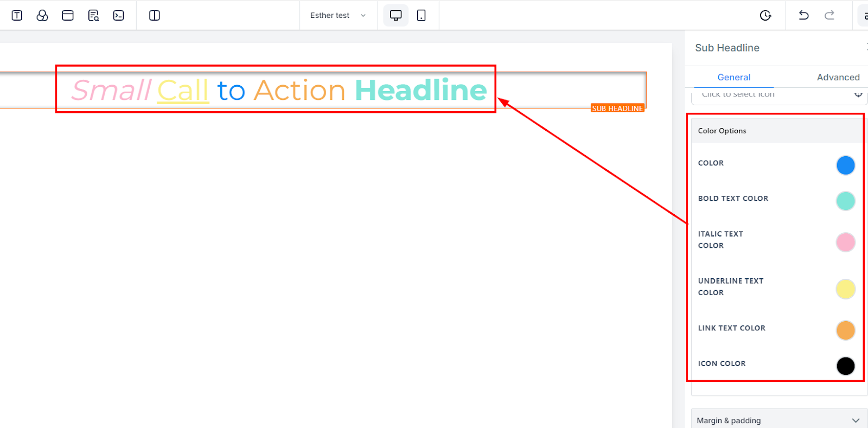This screenshot has height=428, width=868.
Task: Redo the last undone change
Action: click(829, 15)
